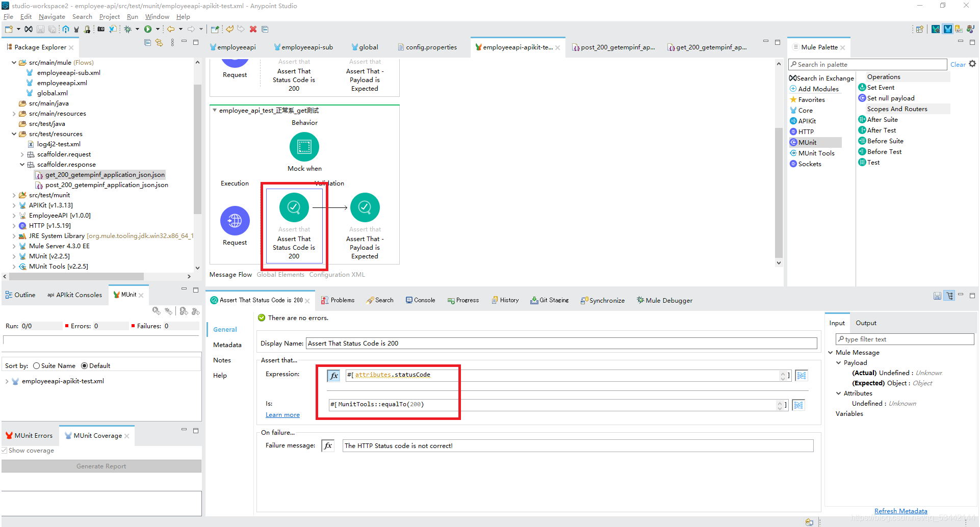This screenshot has height=527, width=980.
Task: Collapse employee_api_test flow triangle
Action: click(x=215, y=110)
